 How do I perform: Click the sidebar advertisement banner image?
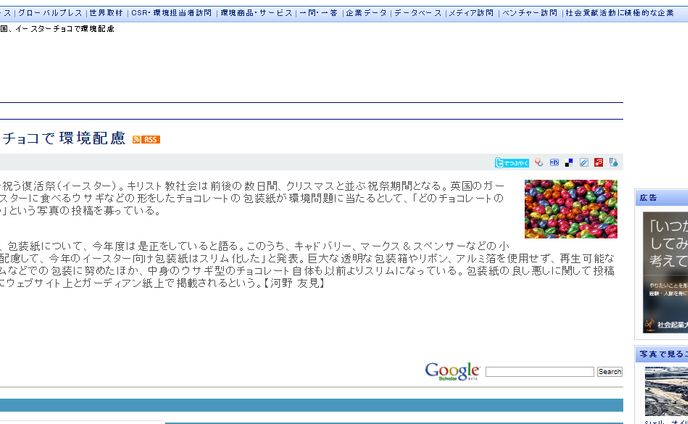click(665, 272)
